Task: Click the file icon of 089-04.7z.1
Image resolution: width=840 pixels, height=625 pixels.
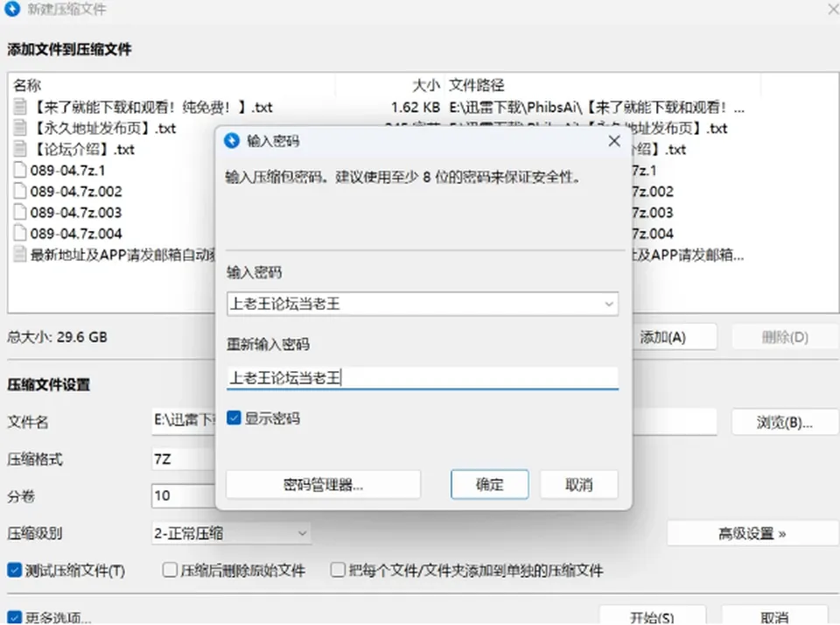Action: click(20, 170)
